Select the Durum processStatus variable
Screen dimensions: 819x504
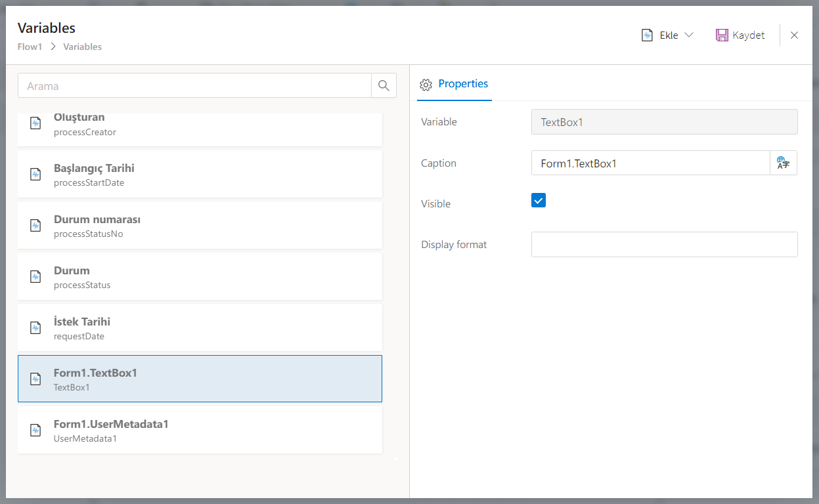tap(200, 277)
